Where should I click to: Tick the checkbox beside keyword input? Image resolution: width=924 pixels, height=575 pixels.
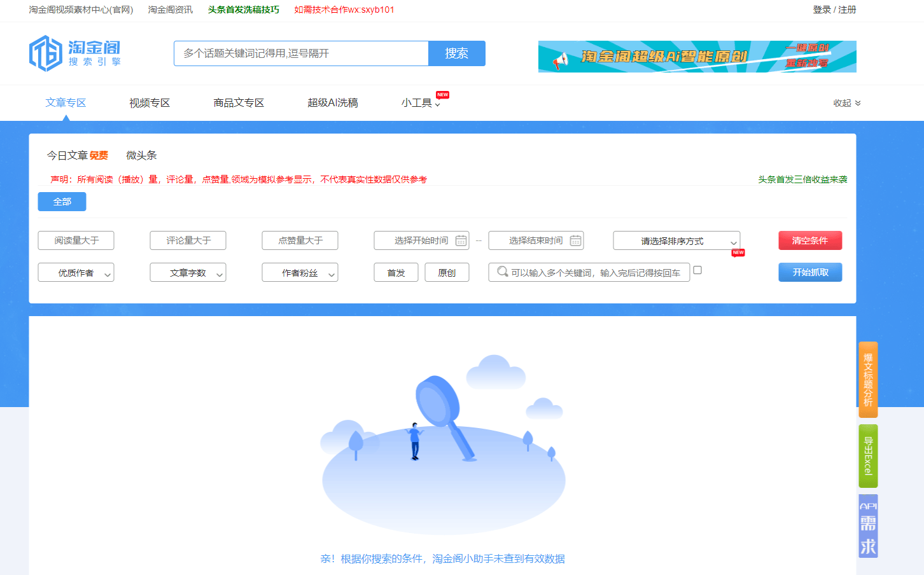pos(697,270)
